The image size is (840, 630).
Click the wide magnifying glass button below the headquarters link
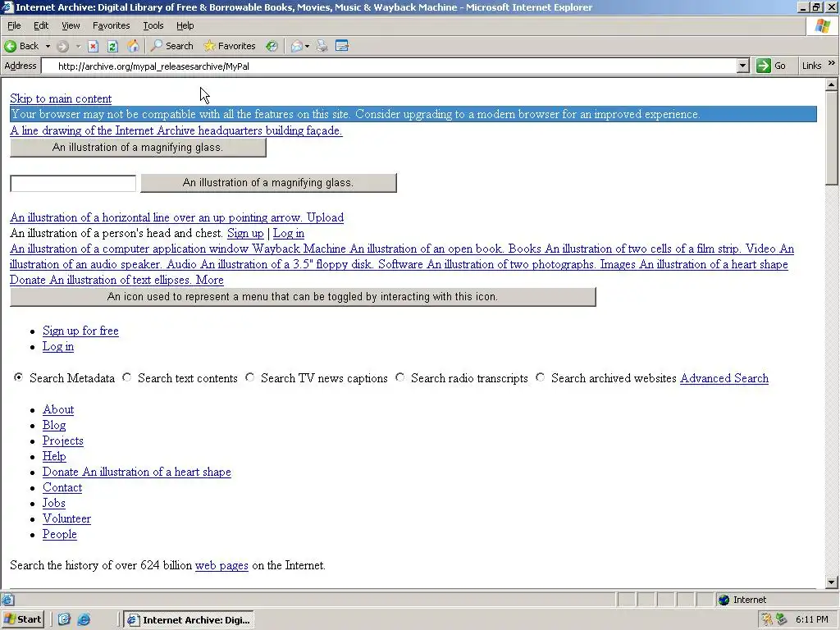[138, 148]
